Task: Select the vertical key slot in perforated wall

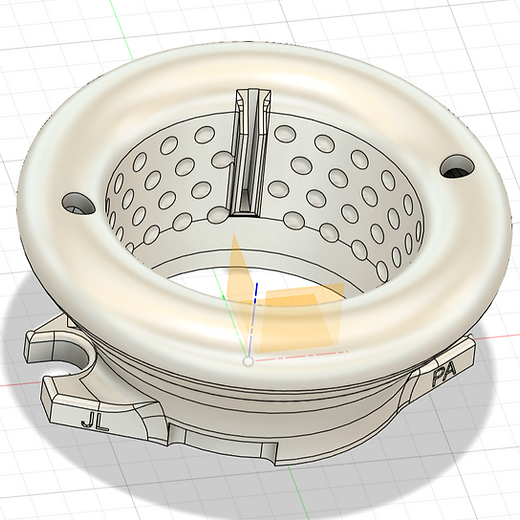Action: (x=250, y=153)
